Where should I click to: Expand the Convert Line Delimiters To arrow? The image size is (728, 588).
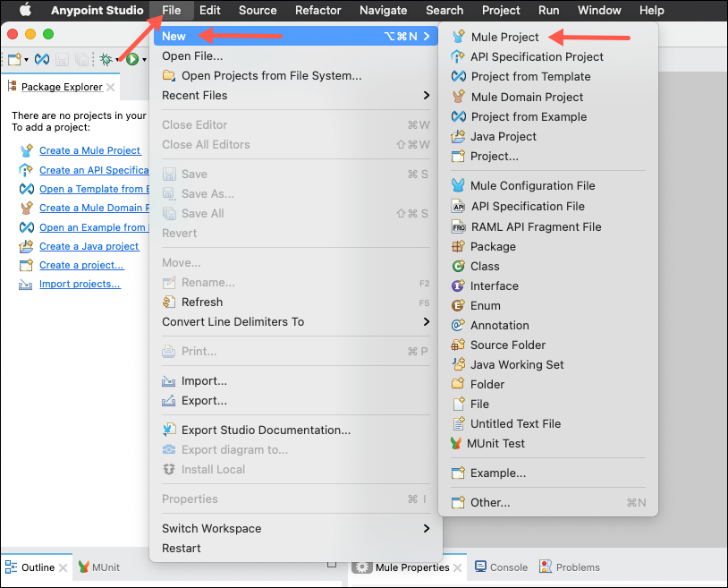427,321
